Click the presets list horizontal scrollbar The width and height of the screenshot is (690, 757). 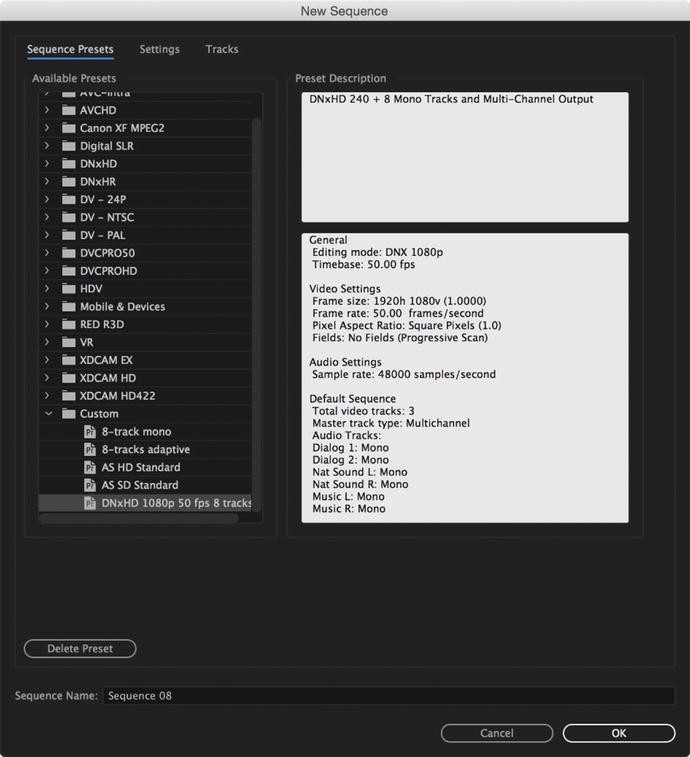pyautogui.click(x=139, y=519)
